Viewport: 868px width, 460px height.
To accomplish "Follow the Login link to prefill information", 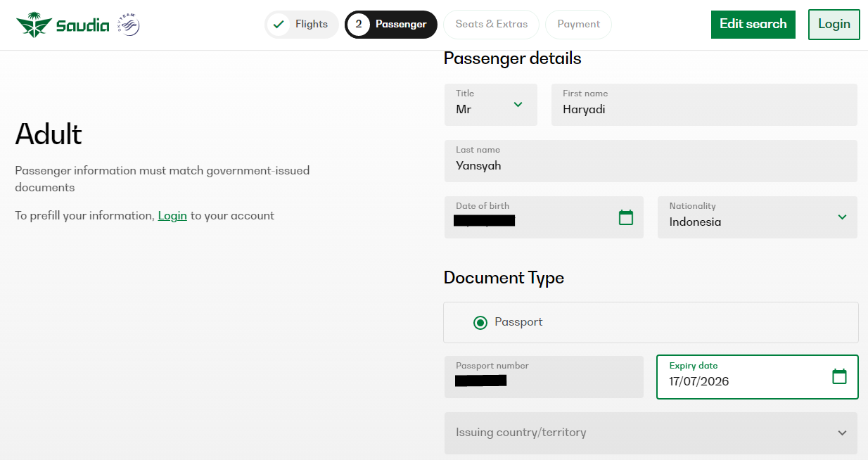I will tap(172, 216).
